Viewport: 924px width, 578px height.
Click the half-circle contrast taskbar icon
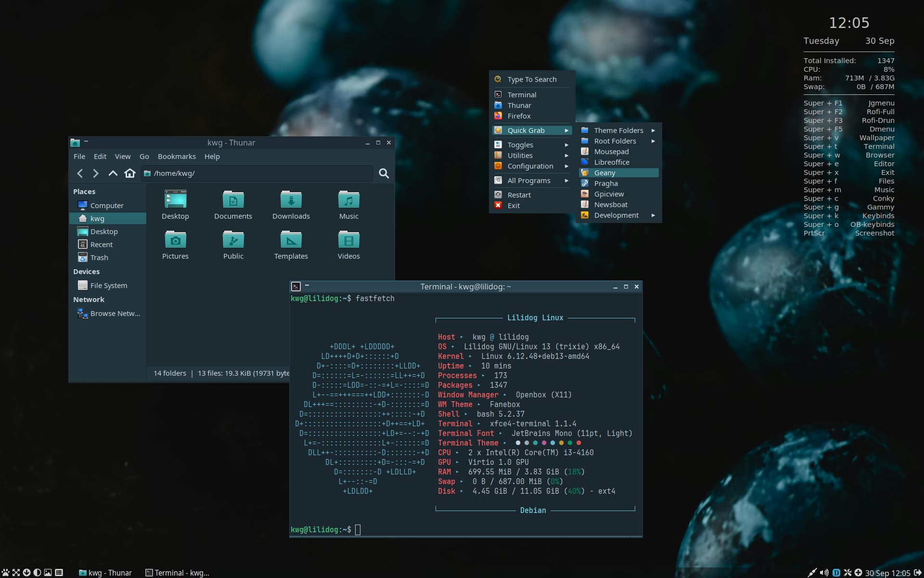tap(37, 573)
